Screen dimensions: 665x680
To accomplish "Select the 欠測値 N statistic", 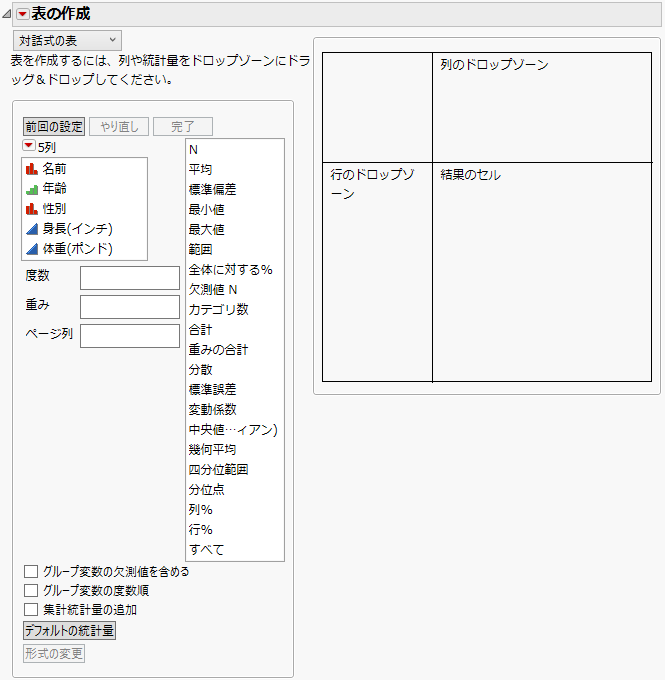I will click(x=235, y=290).
